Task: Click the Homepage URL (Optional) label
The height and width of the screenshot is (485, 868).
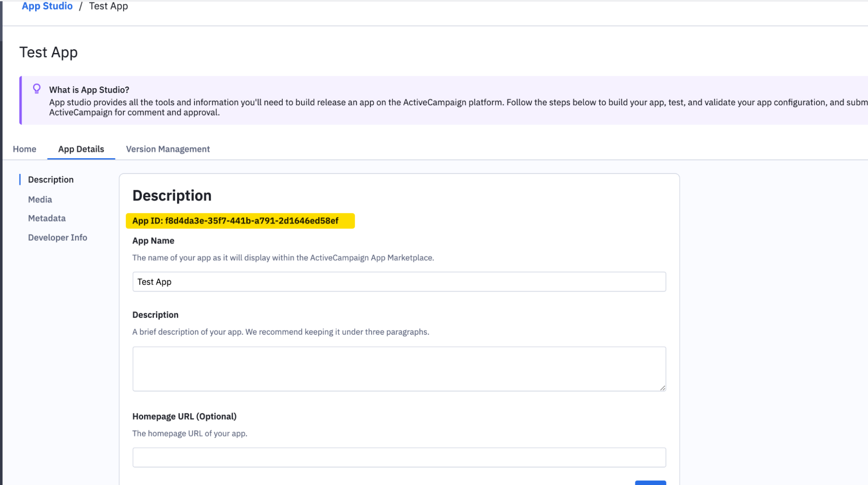Action: [184, 416]
